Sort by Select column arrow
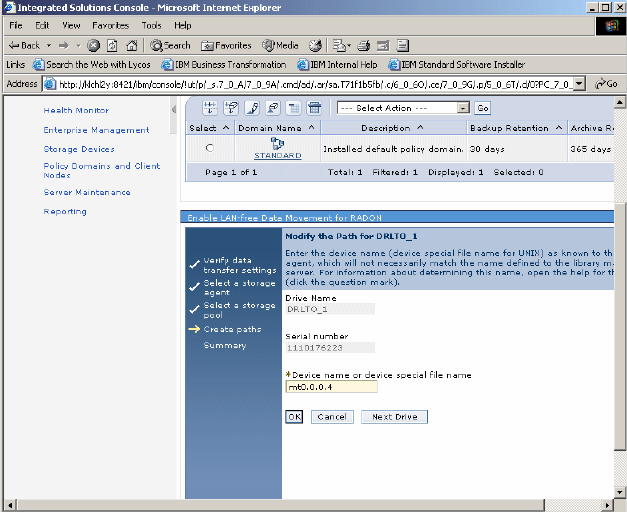 pyautogui.click(x=226, y=128)
